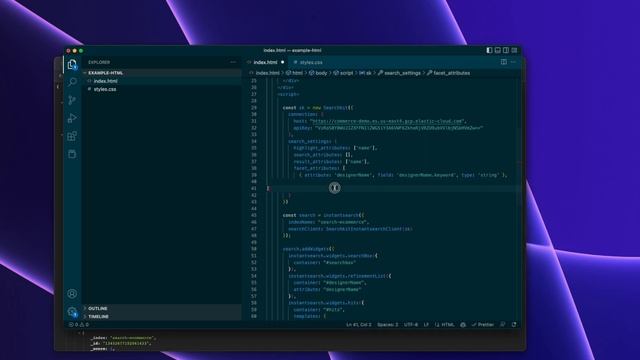Image resolution: width=640 pixels, height=360 pixels.
Task: Switch to the styles.css editor tab
Action: tap(308, 62)
